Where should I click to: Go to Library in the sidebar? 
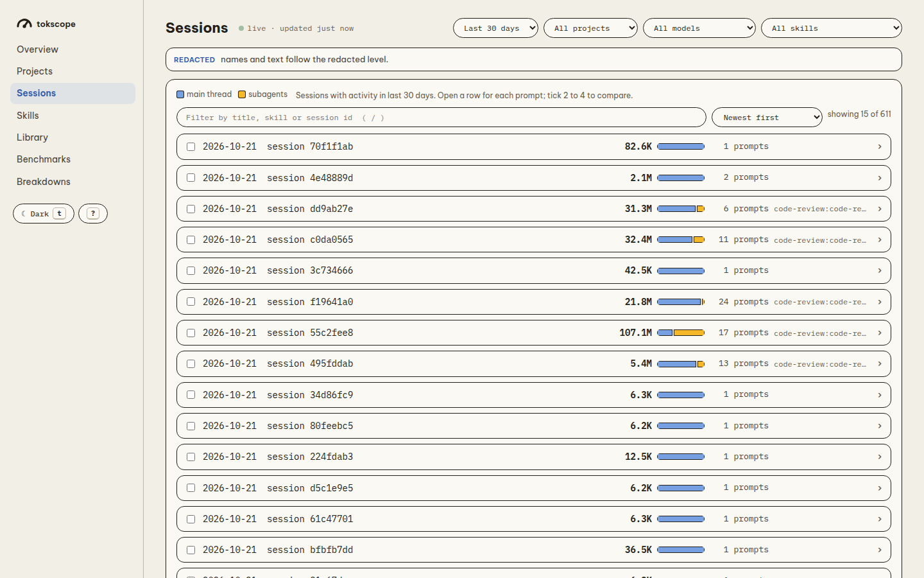[x=73, y=137]
